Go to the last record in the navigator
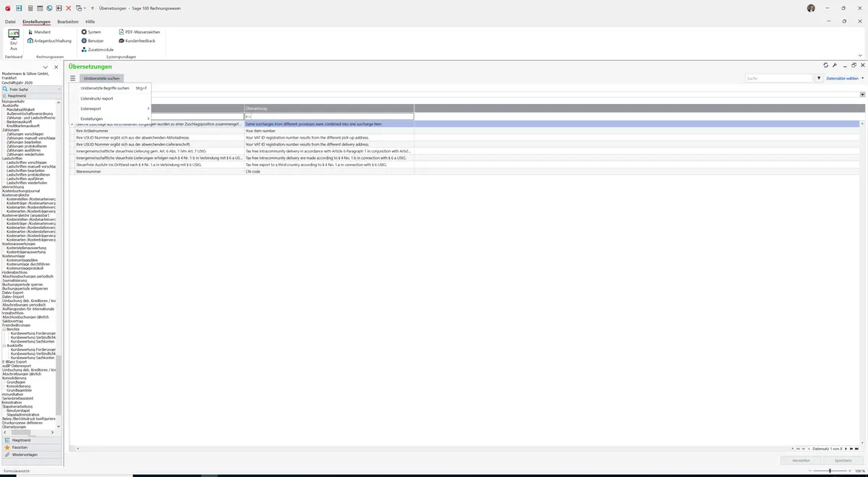Image resolution: width=868 pixels, height=477 pixels. [x=858, y=449]
